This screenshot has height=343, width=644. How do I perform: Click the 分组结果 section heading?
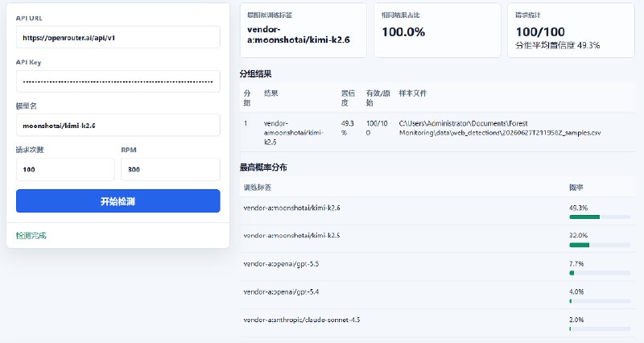pyautogui.click(x=255, y=74)
